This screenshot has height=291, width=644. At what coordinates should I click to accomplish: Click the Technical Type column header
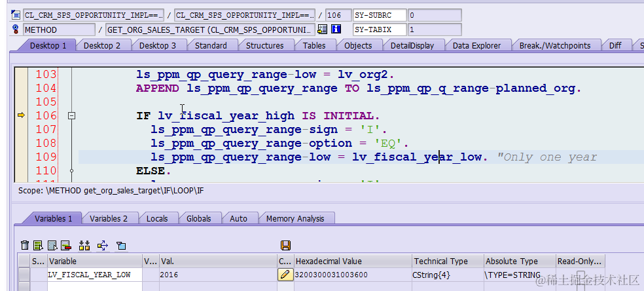448,262
